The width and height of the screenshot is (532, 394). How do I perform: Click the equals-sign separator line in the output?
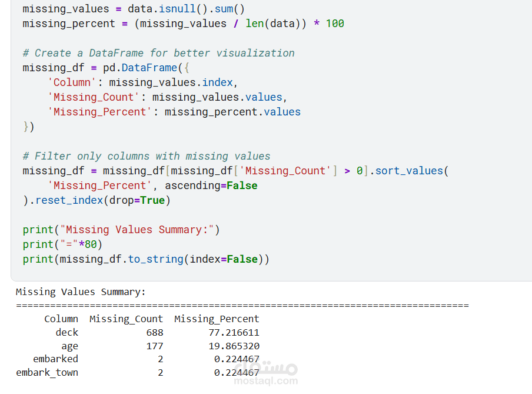tap(242, 305)
